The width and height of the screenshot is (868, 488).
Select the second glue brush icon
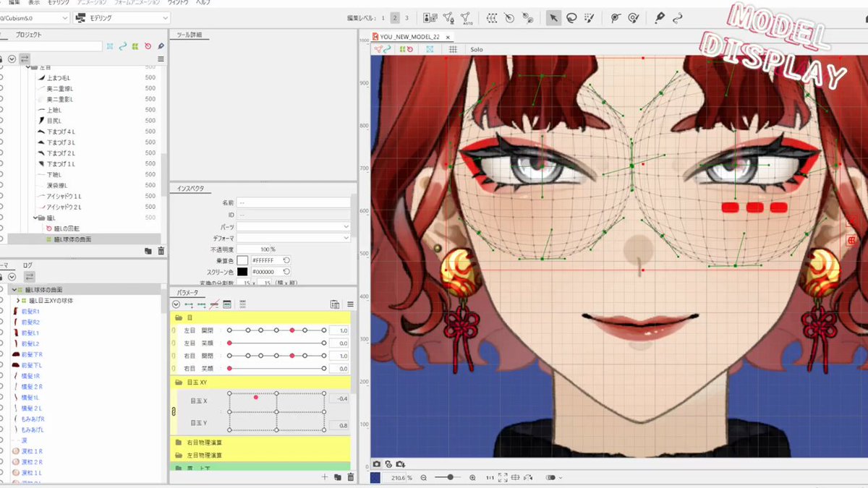634,17
